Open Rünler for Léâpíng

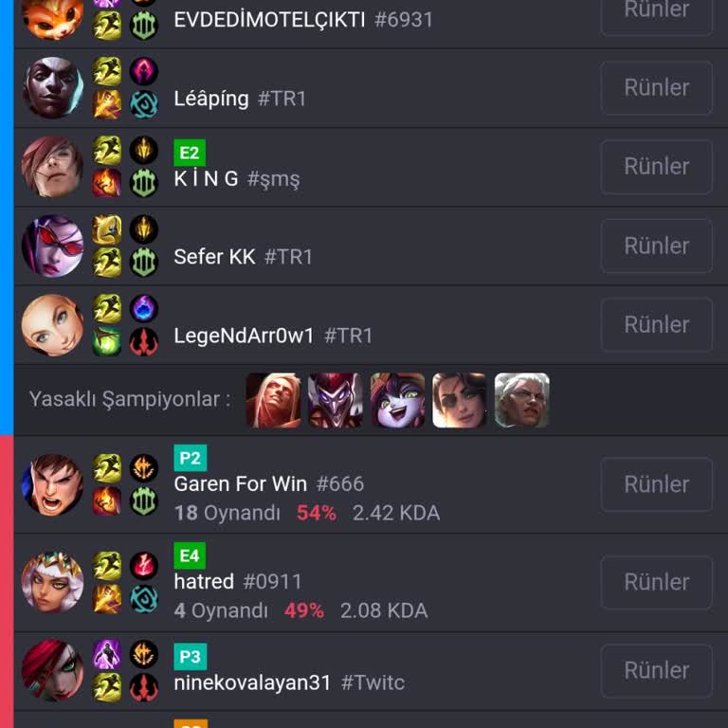tap(656, 88)
